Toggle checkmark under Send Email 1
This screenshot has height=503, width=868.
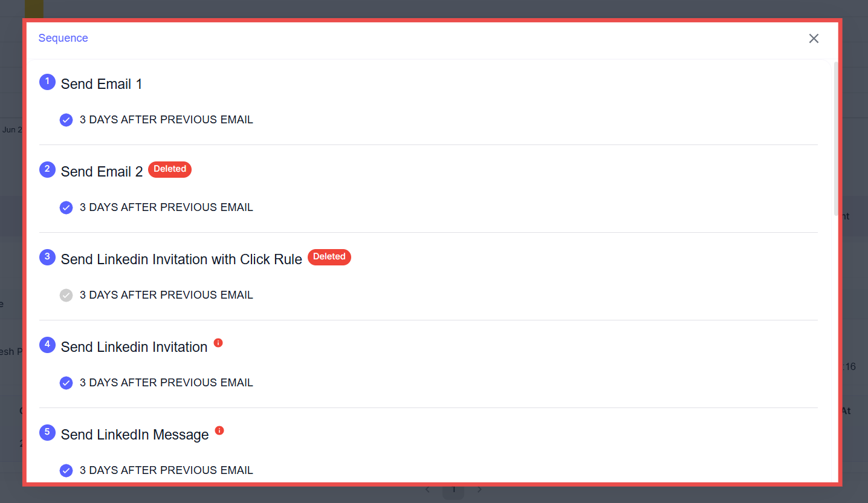tap(66, 120)
